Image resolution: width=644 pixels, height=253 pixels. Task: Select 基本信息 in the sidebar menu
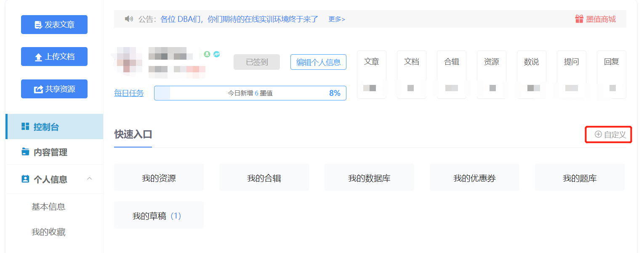click(x=49, y=206)
